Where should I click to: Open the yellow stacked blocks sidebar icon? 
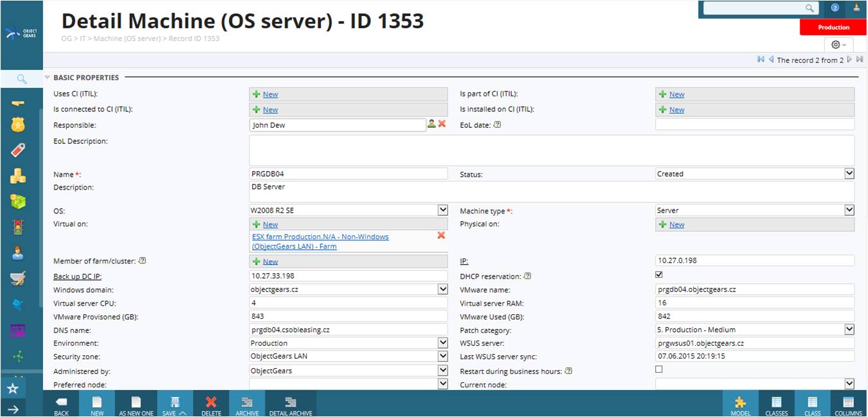click(18, 176)
